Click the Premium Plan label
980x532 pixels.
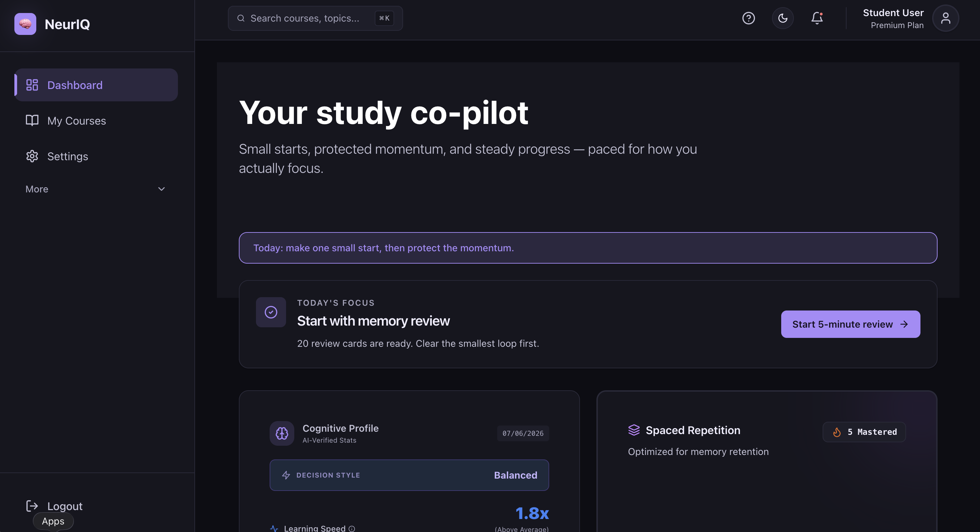click(x=897, y=25)
